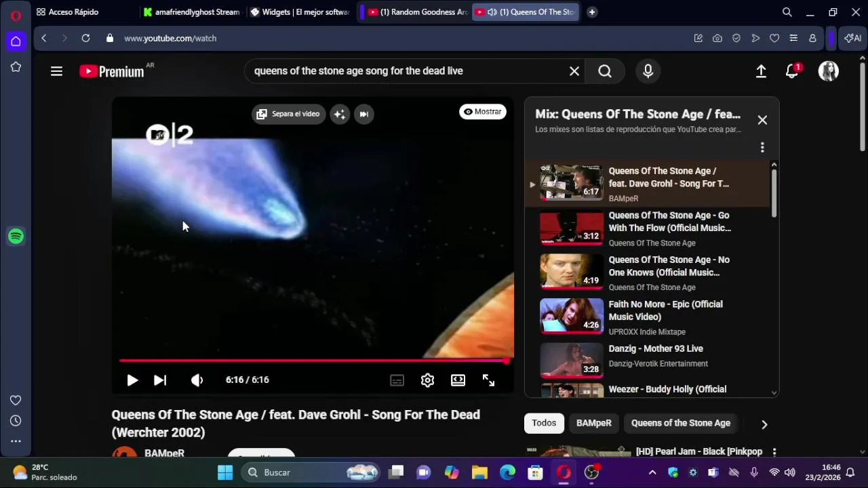Open File Explorer from taskbar
Screen dimensions: 868x488
pyautogui.click(x=479, y=472)
